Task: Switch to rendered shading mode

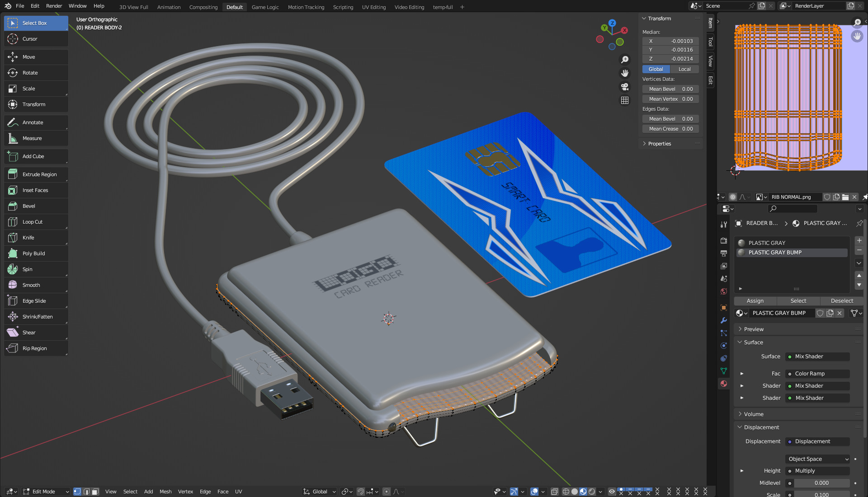Action: [x=592, y=492]
